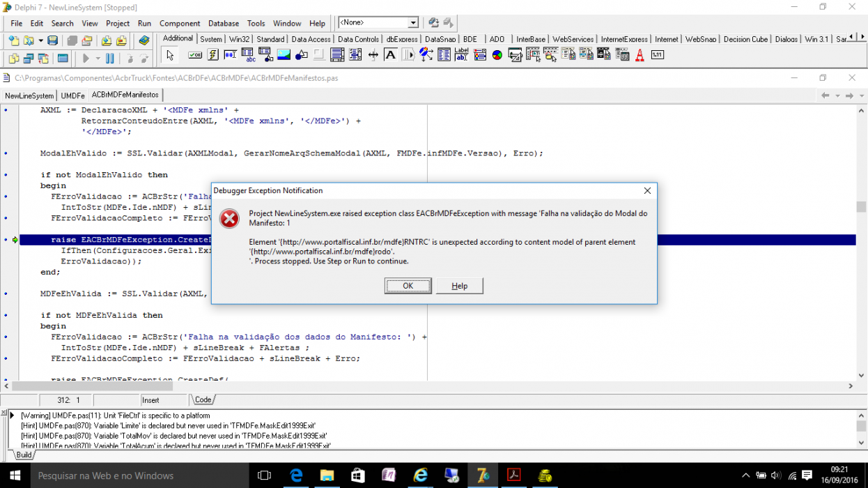
Task: Open Microsoft Edge from the taskbar
Action: [296, 475]
